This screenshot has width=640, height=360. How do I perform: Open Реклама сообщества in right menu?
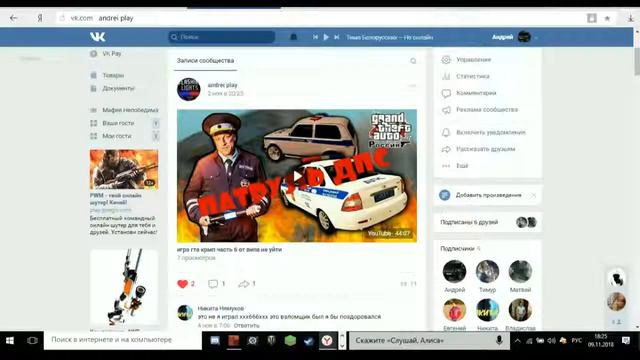(x=487, y=110)
